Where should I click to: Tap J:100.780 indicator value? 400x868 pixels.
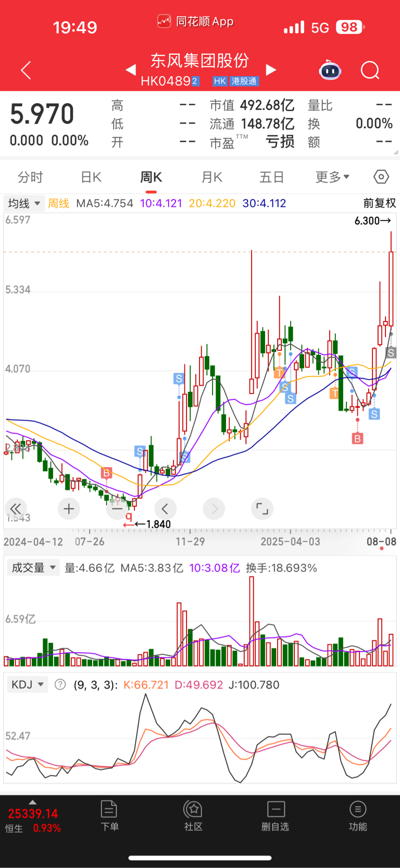(254, 684)
